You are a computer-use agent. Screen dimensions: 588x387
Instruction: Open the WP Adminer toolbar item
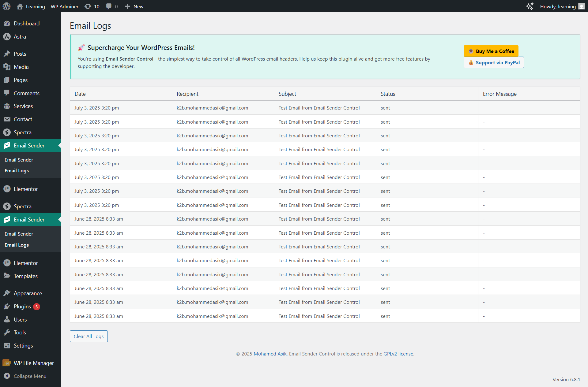pos(64,6)
